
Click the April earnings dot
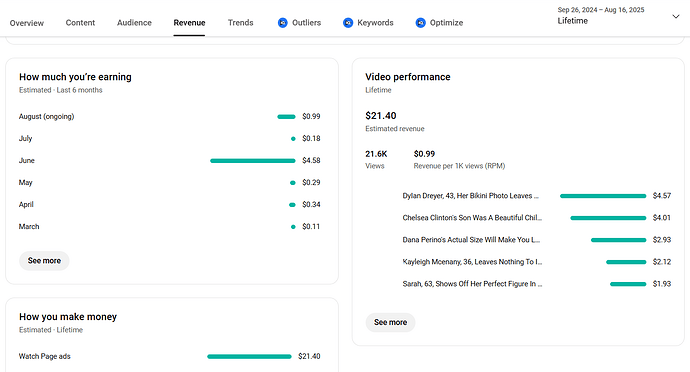pyautogui.click(x=292, y=205)
